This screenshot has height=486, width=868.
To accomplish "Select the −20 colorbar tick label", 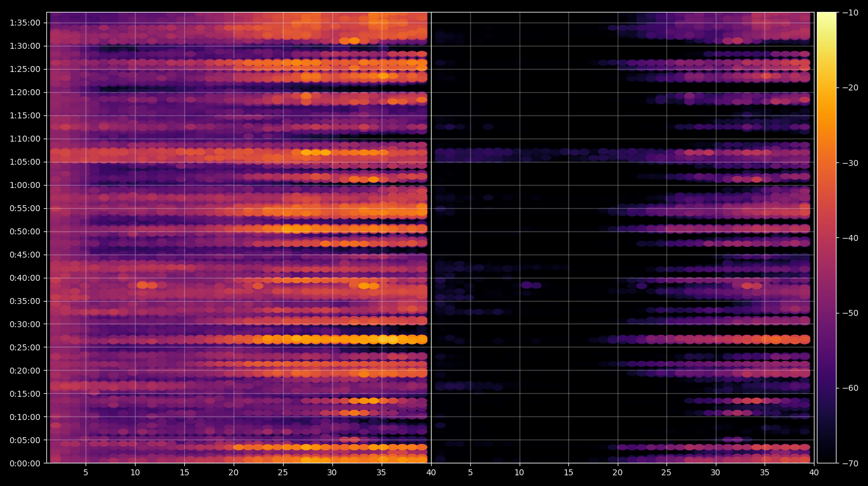I will tap(851, 87).
